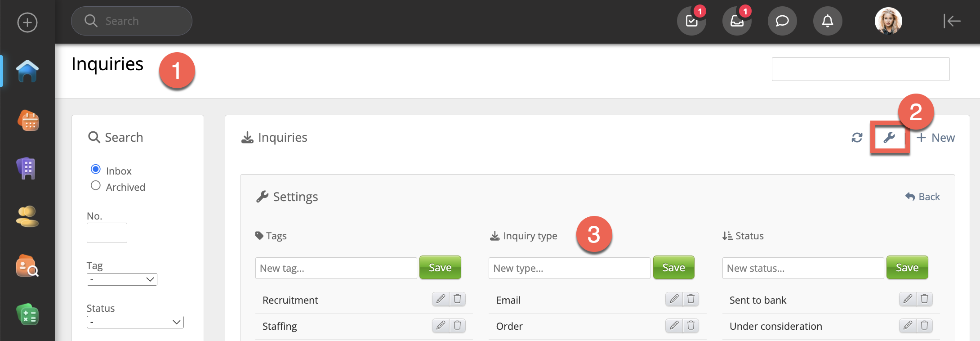
Task: Click the Back link in Settings
Action: click(x=923, y=197)
